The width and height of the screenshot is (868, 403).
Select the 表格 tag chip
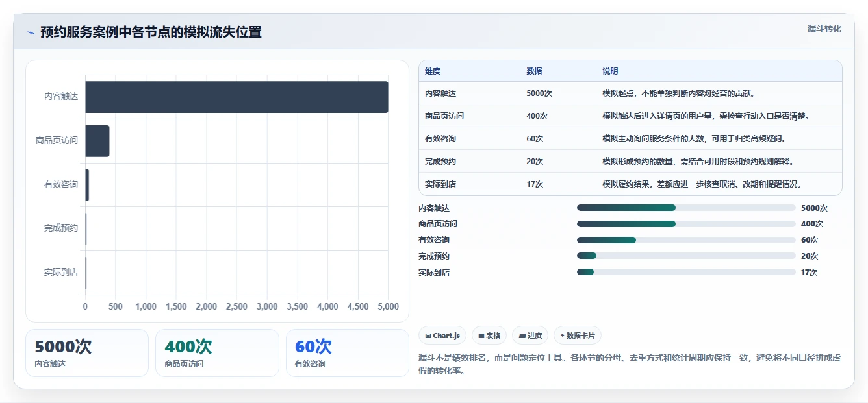pos(489,336)
